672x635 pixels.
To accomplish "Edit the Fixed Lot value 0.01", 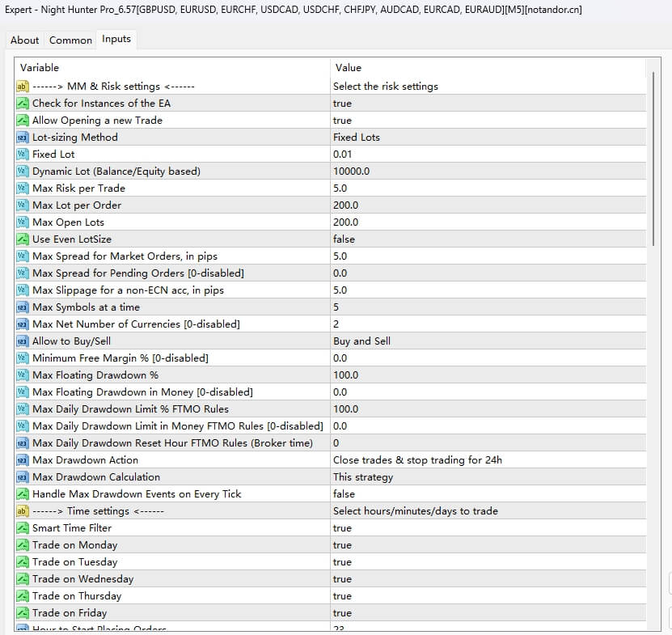I will pyautogui.click(x=488, y=155).
